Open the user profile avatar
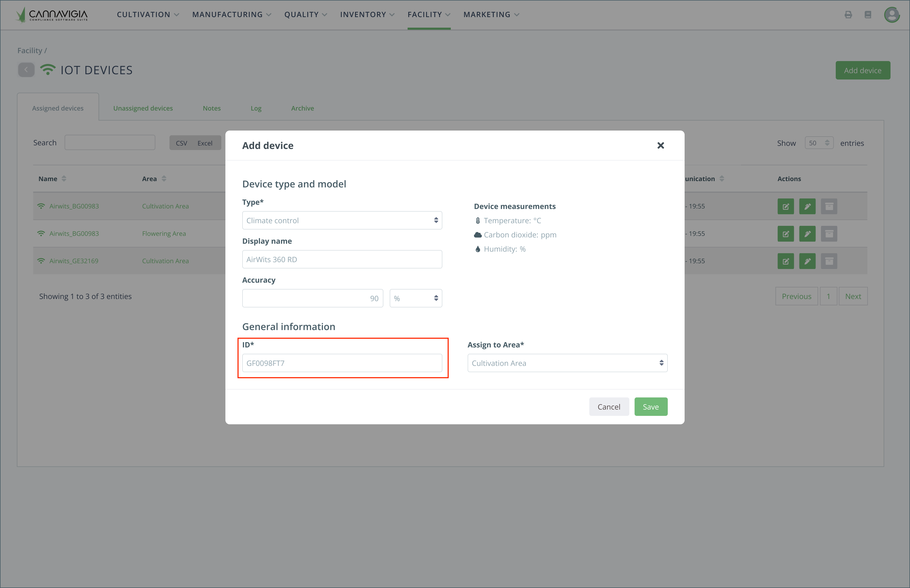Screen dimensions: 910x588 [x=892, y=14]
